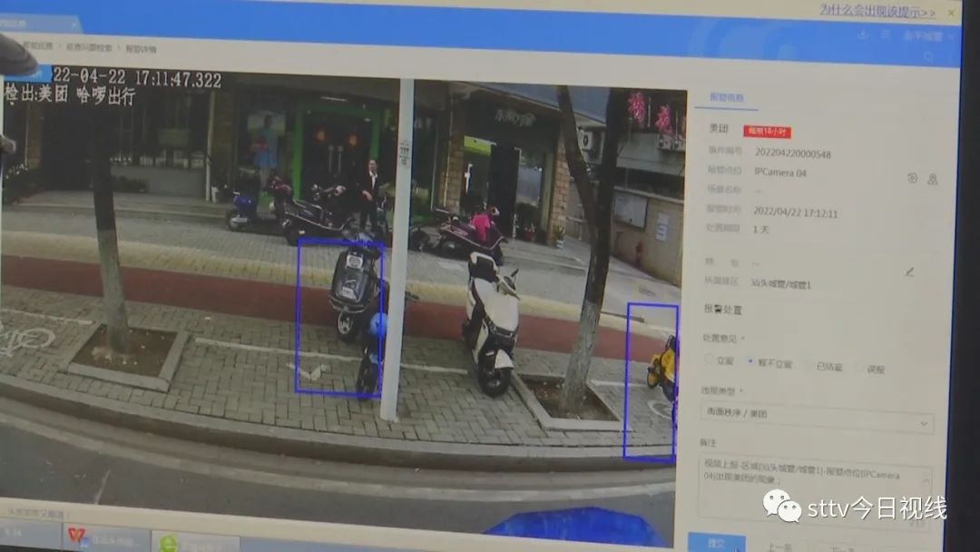Click the map location pin icon
This screenshot has height=552, width=980.
pyautogui.click(x=932, y=180)
